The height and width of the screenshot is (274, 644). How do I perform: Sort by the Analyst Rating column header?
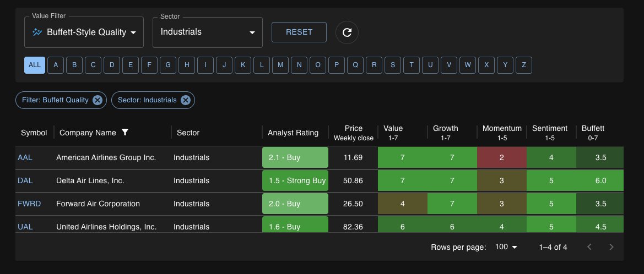pyautogui.click(x=293, y=133)
